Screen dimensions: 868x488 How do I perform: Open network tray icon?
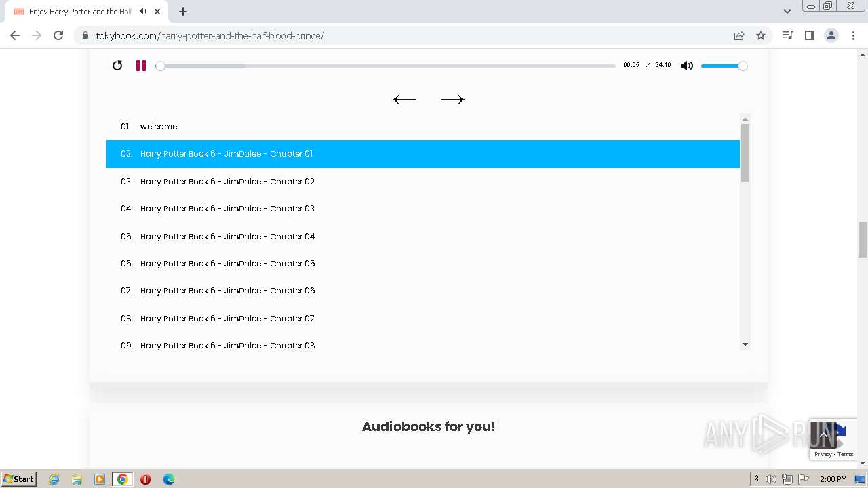click(787, 479)
